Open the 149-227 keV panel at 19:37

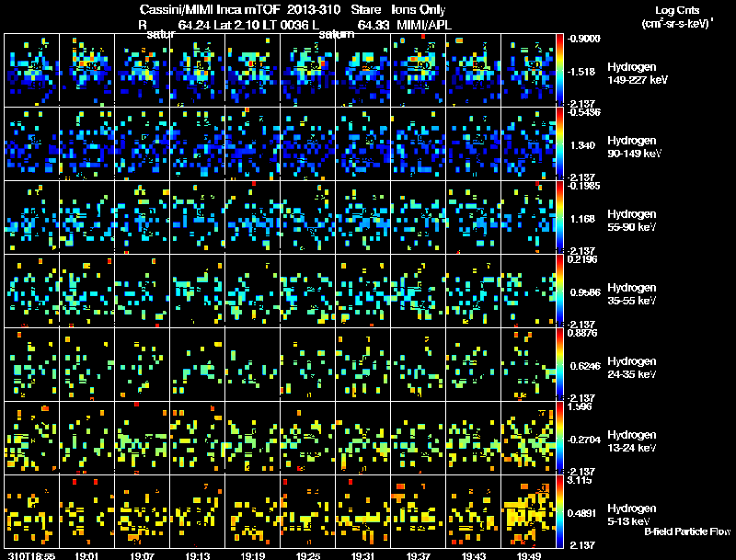tap(419, 70)
